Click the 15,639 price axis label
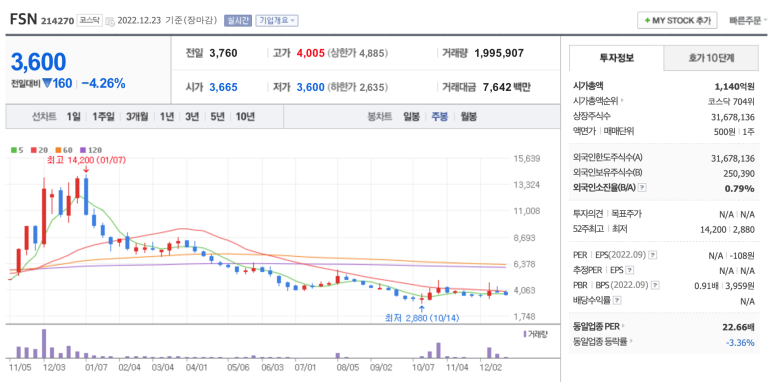 coord(527,159)
